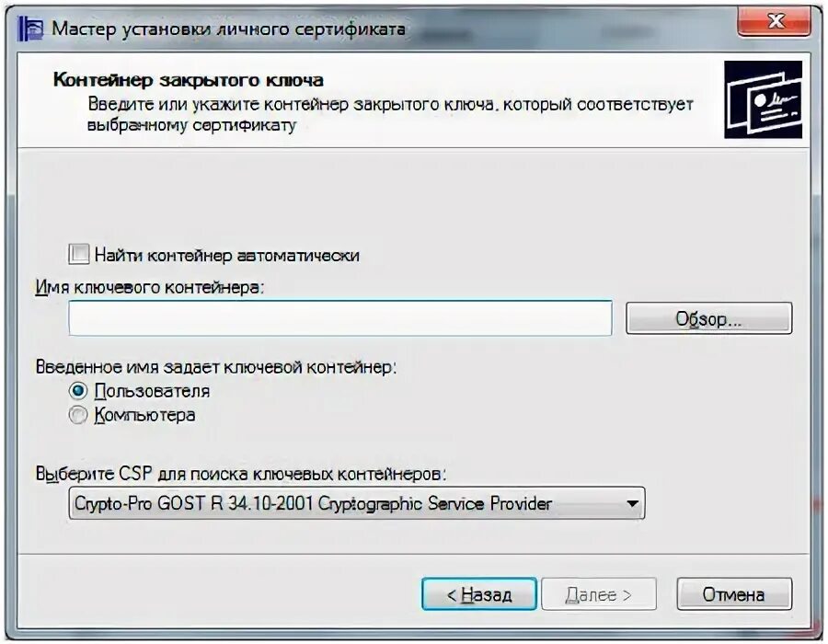This screenshot has width=828, height=644.
Task: Close the certificate installation wizard window
Action: click(x=774, y=22)
